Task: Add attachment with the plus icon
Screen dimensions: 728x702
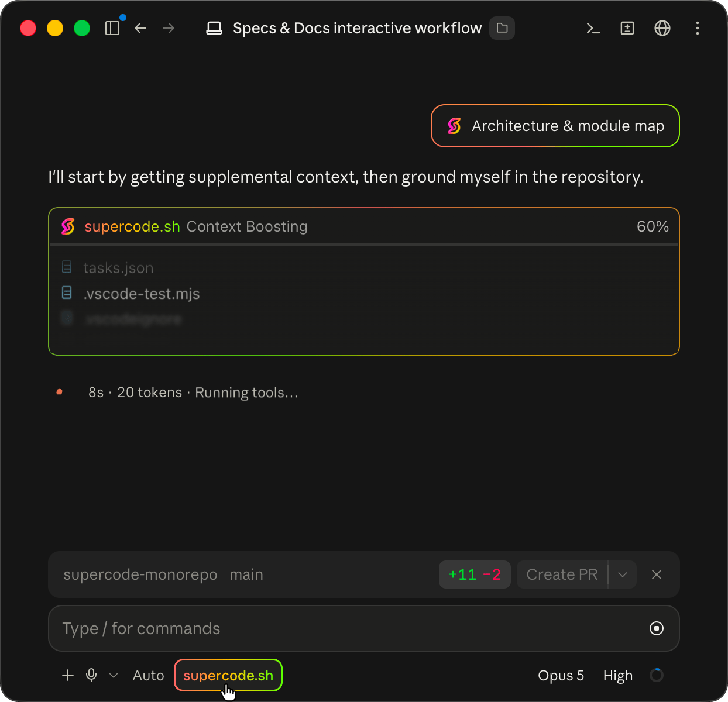Action: pyautogui.click(x=68, y=675)
